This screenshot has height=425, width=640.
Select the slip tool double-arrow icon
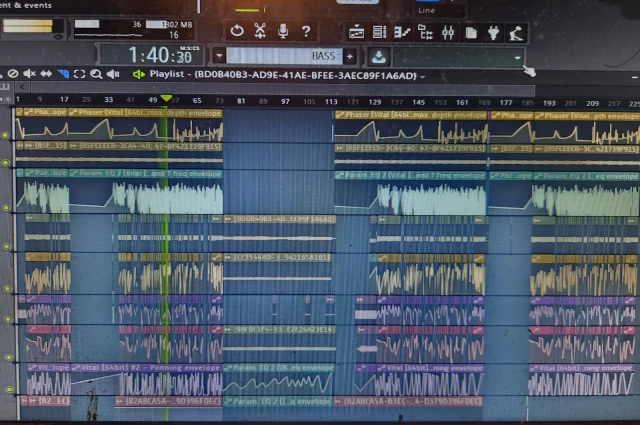pos(45,74)
